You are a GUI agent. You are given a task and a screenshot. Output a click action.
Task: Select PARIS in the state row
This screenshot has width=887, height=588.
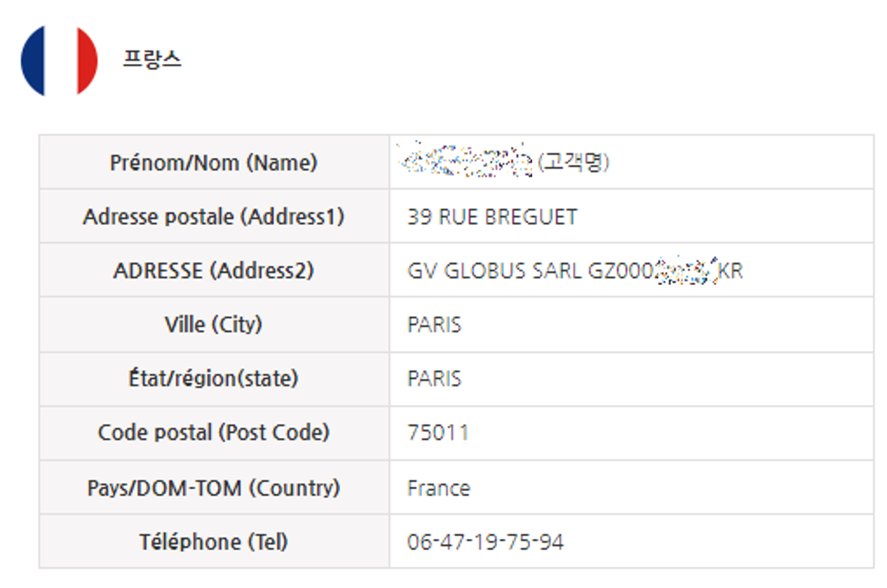click(x=434, y=379)
